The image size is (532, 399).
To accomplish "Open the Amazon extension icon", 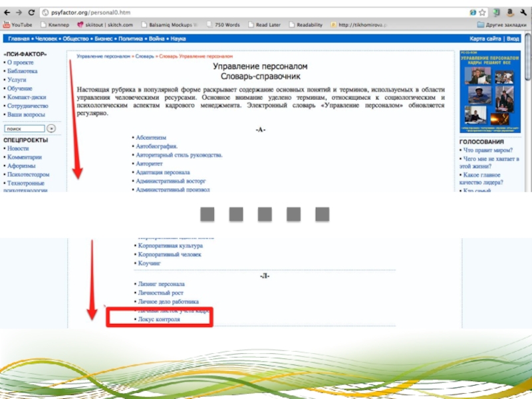I will [510, 13].
